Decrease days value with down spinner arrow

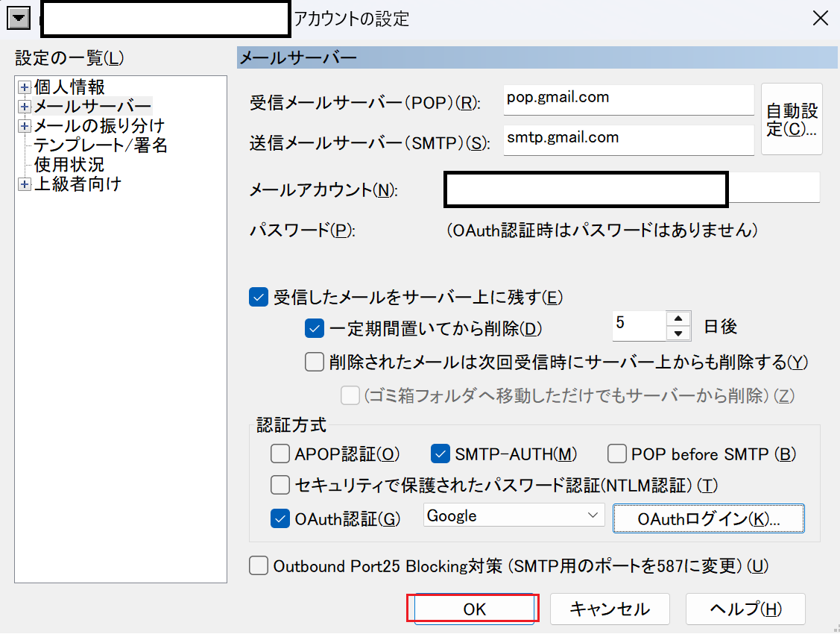(678, 333)
